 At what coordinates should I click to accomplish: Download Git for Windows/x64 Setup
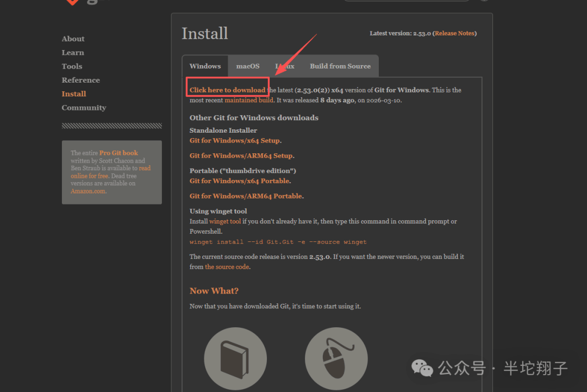click(235, 141)
